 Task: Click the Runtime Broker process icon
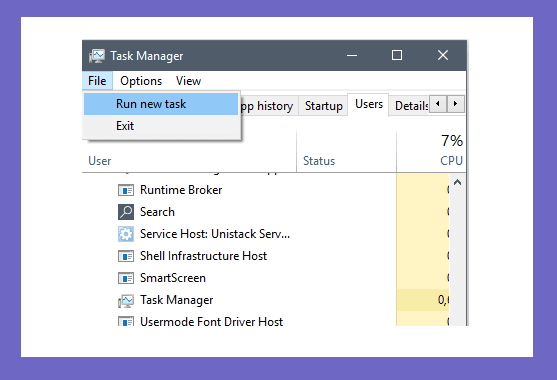coord(126,190)
